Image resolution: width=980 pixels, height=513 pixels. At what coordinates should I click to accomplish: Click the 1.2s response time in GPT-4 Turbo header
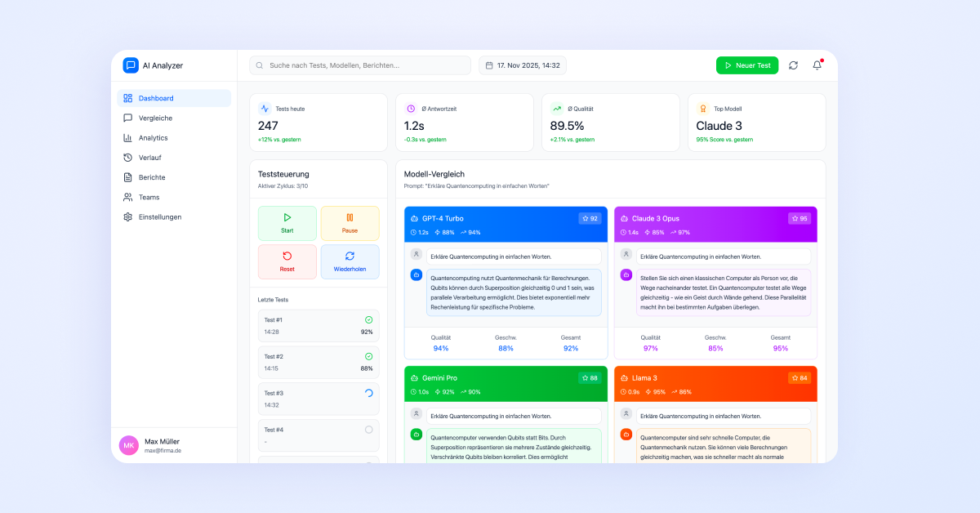[420, 232]
